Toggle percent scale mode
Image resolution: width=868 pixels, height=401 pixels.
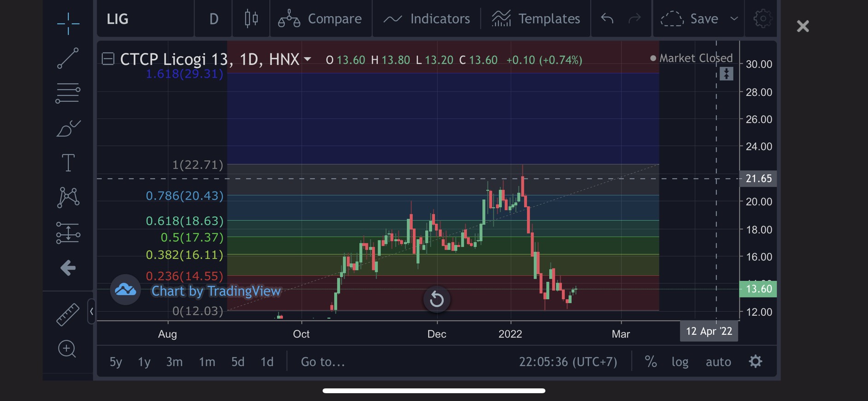coord(651,361)
